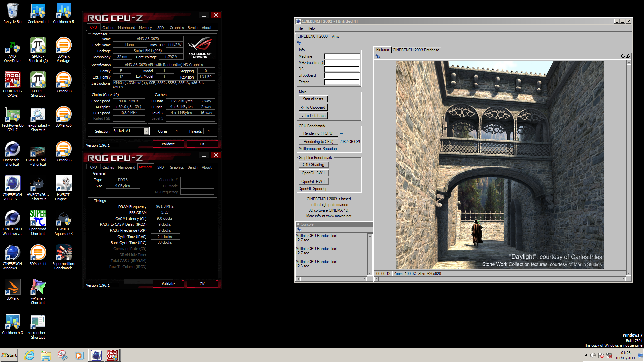644x362 pixels.
Task: Open File menu in CINEBENCH 2003
Action: point(300,28)
